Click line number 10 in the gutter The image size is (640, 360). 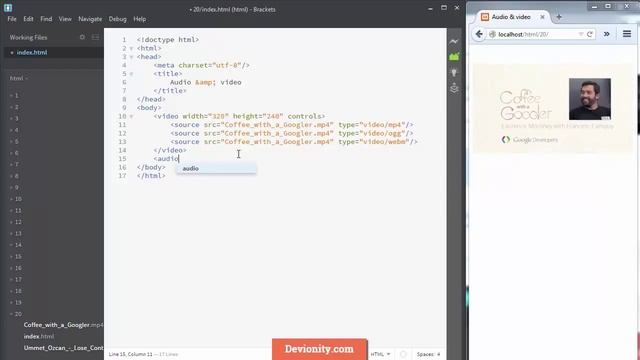click(122, 116)
